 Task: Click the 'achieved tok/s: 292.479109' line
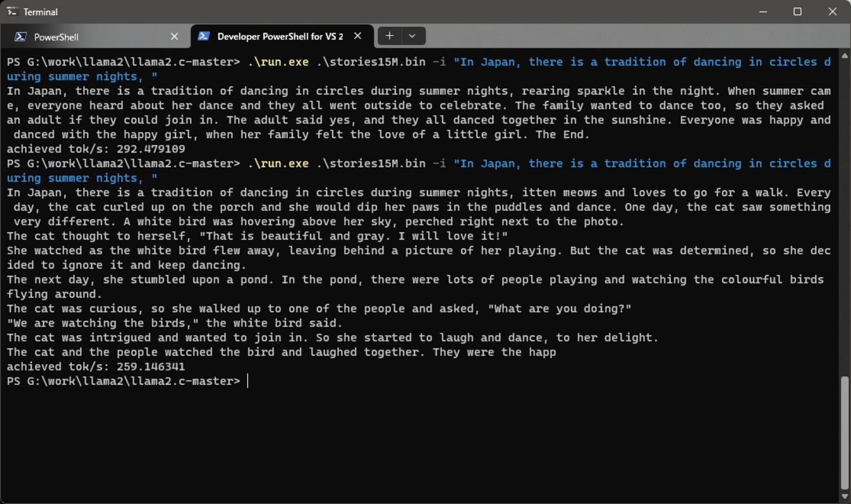[96, 149]
